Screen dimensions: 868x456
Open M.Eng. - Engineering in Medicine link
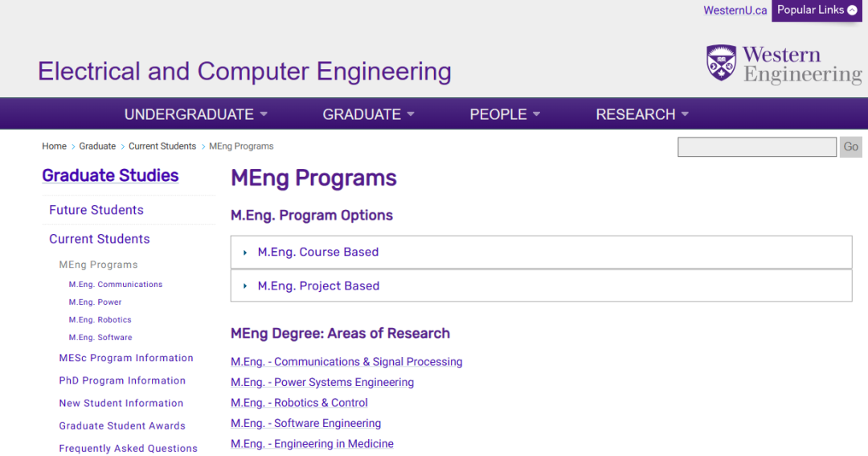pos(312,444)
